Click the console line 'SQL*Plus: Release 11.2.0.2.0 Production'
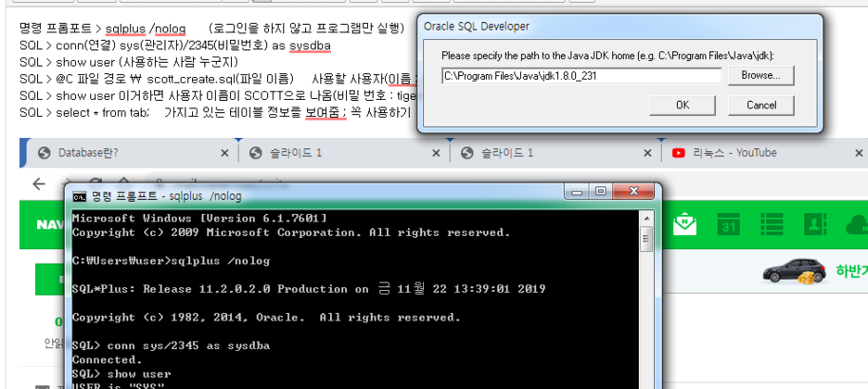Viewport: 868px width, 389px height. (309, 288)
